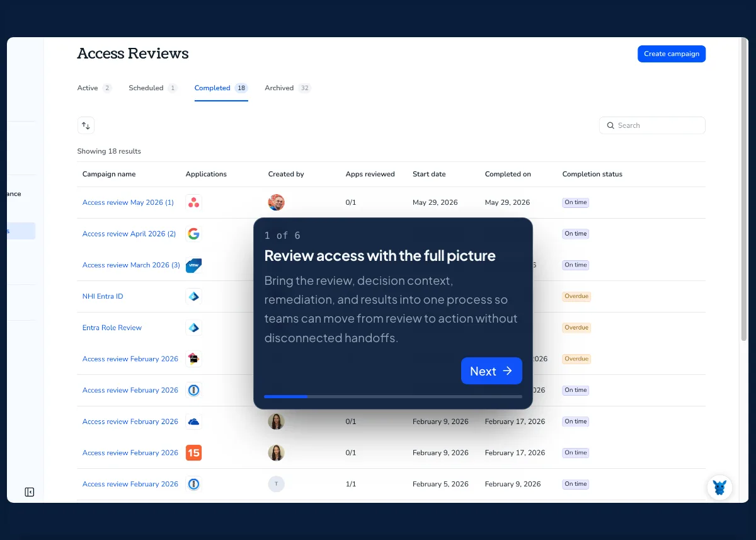
Task: Click Overdue badge in Entra Role Review row
Action: (x=576, y=328)
